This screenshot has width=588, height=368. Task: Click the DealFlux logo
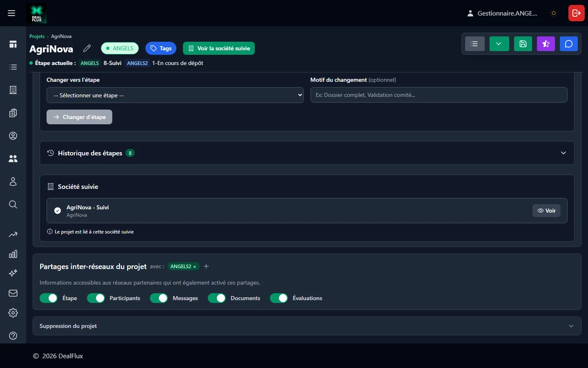(36, 13)
